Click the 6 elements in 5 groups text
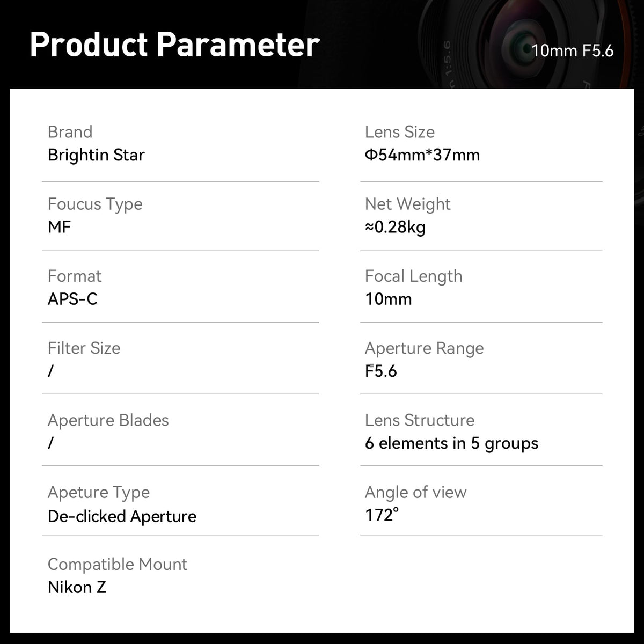This screenshot has width=644, height=644. (451, 443)
